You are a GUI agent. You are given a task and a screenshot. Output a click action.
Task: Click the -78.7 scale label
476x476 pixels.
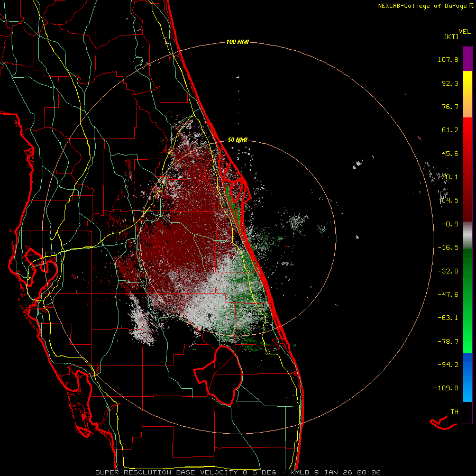click(x=448, y=342)
